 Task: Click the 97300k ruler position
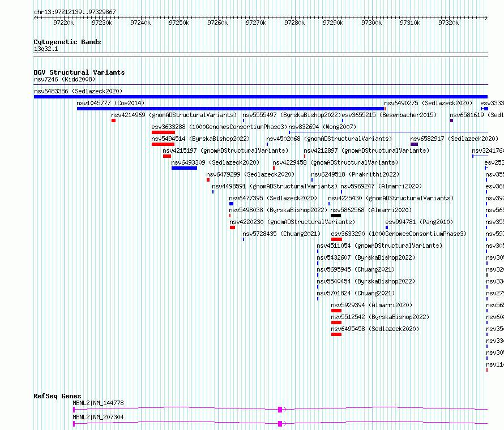coord(371,23)
